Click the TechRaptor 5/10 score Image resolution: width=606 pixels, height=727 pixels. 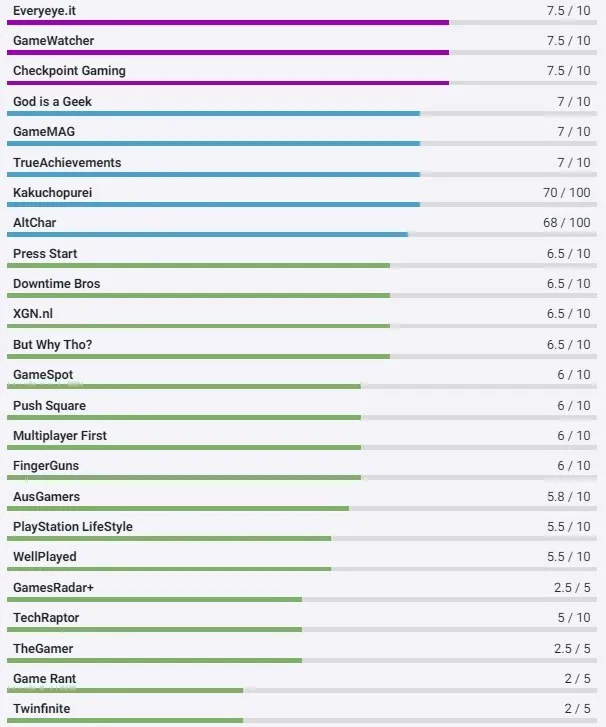click(x=573, y=618)
